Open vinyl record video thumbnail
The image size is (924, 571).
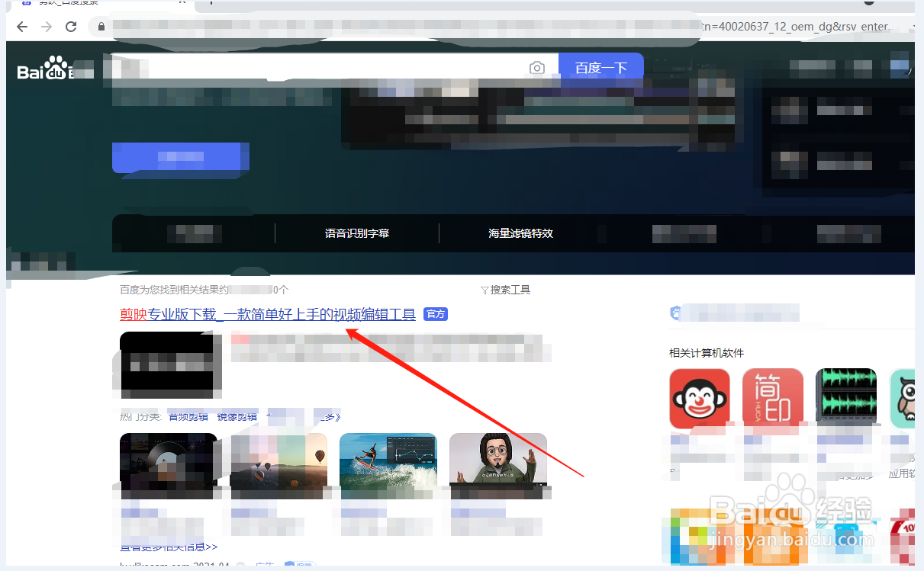tap(169, 465)
